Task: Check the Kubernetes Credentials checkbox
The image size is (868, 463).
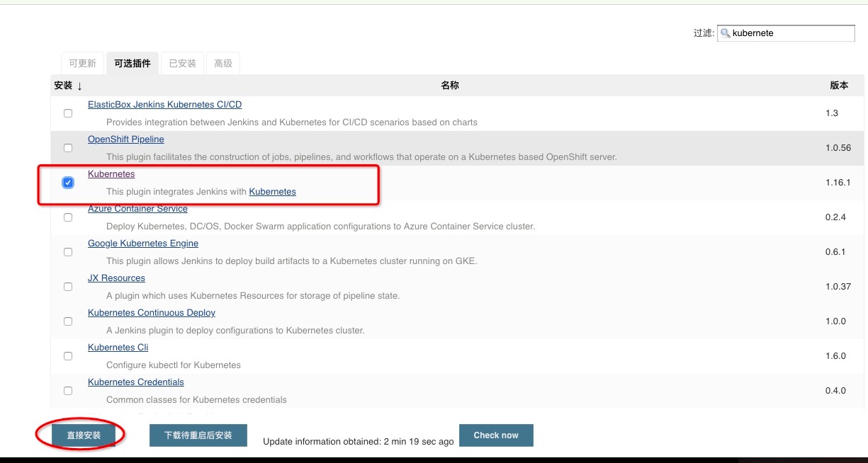Action: 68,391
